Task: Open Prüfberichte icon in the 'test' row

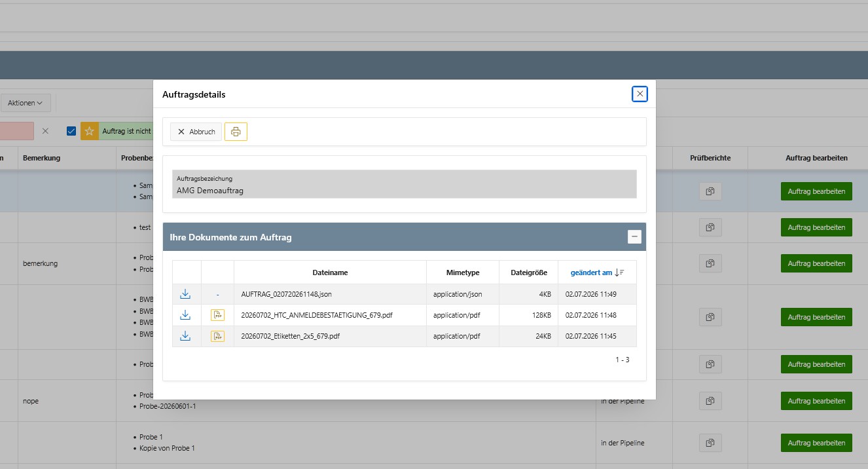Action: [710, 227]
